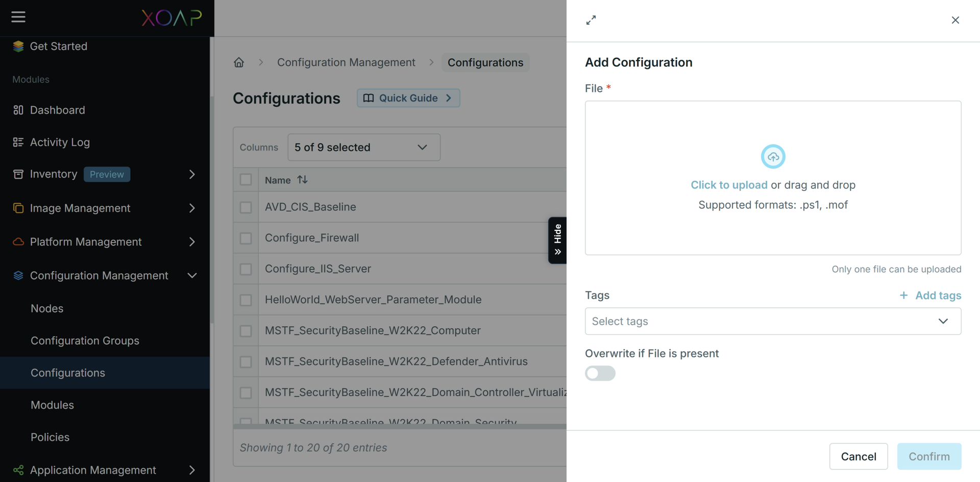Click the Quick Guide button

pyautogui.click(x=408, y=98)
